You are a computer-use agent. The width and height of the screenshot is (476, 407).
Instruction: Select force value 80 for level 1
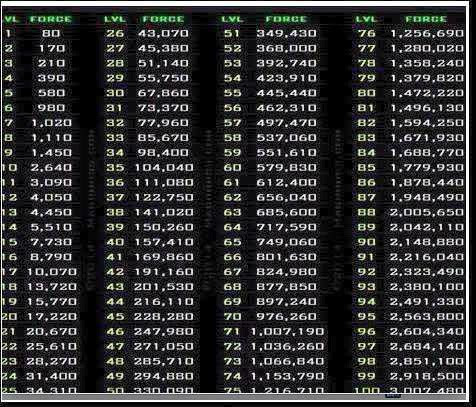(x=51, y=33)
